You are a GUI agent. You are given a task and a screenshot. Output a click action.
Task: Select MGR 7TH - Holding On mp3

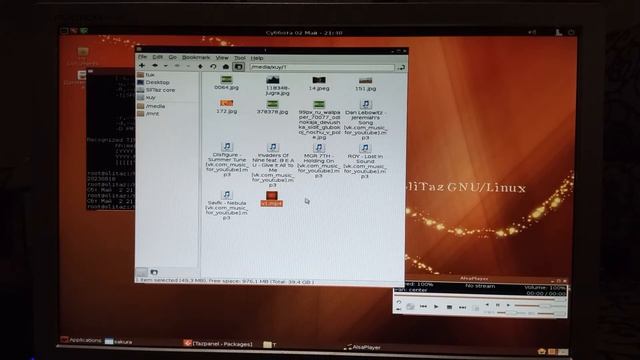click(x=319, y=160)
